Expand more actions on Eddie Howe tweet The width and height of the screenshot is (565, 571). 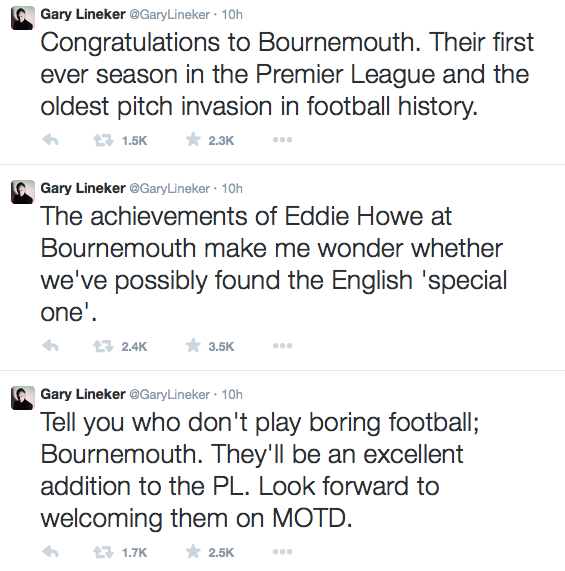pyautogui.click(x=282, y=346)
